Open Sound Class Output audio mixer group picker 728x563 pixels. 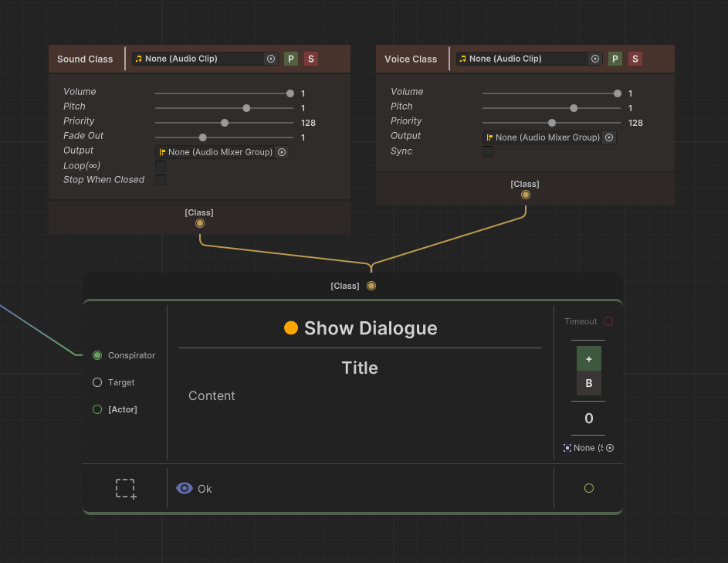pyautogui.click(x=282, y=152)
